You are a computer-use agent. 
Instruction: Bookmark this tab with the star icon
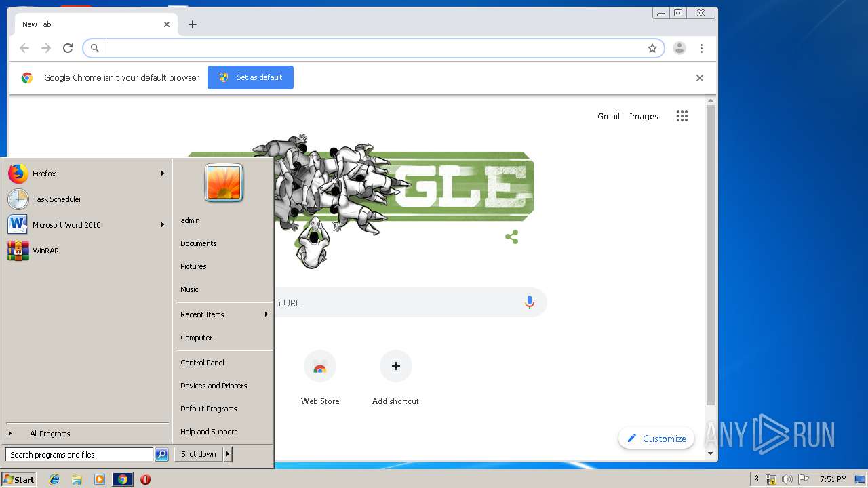[652, 48]
